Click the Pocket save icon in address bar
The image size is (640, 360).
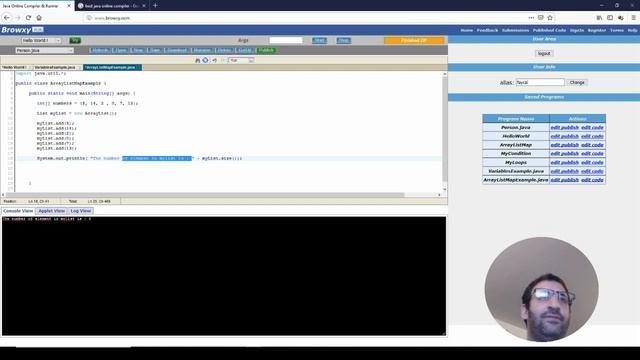(x=540, y=18)
